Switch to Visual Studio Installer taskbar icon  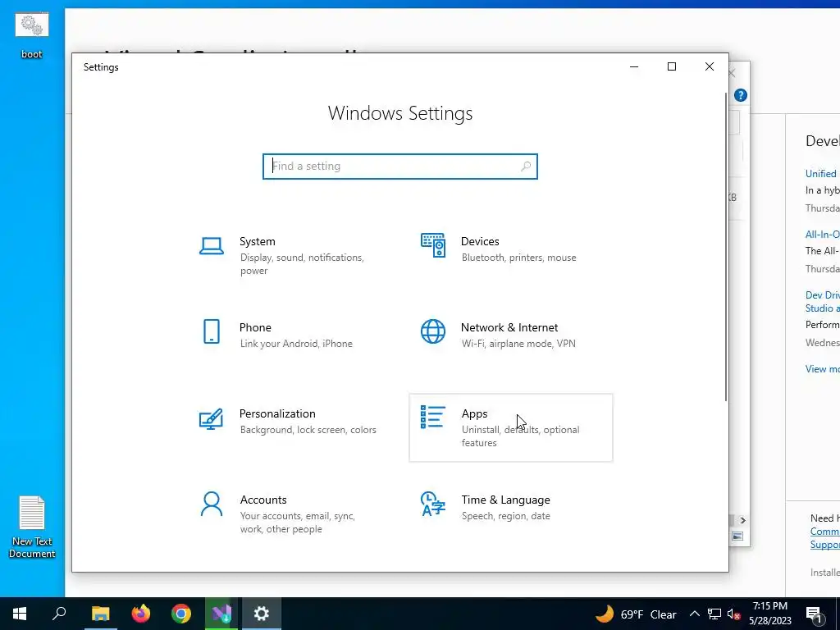pyautogui.click(x=221, y=614)
